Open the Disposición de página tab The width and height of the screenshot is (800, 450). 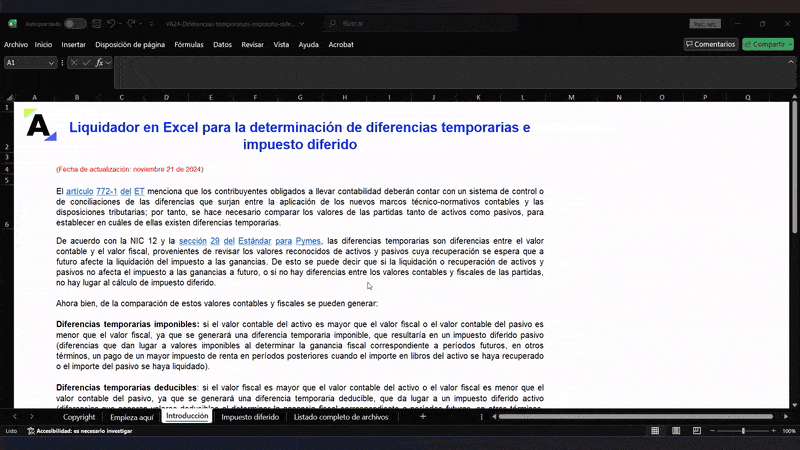130,44
